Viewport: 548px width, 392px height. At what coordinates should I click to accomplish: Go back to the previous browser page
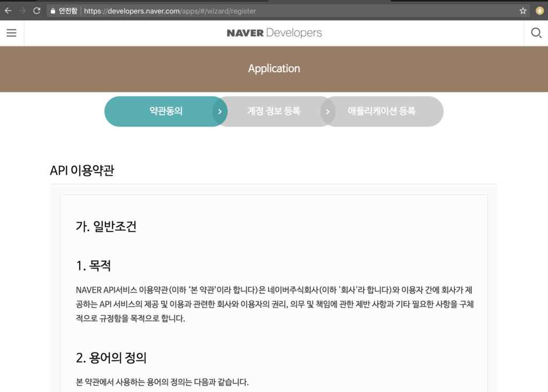coord(8,11)
